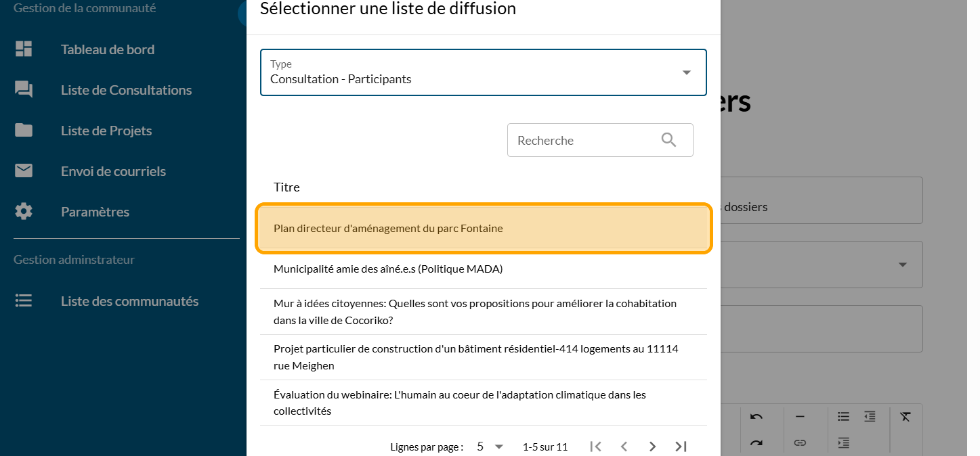Decrease indent with the outdent icon
Viewport: 980px width, 456px height.
870,417
